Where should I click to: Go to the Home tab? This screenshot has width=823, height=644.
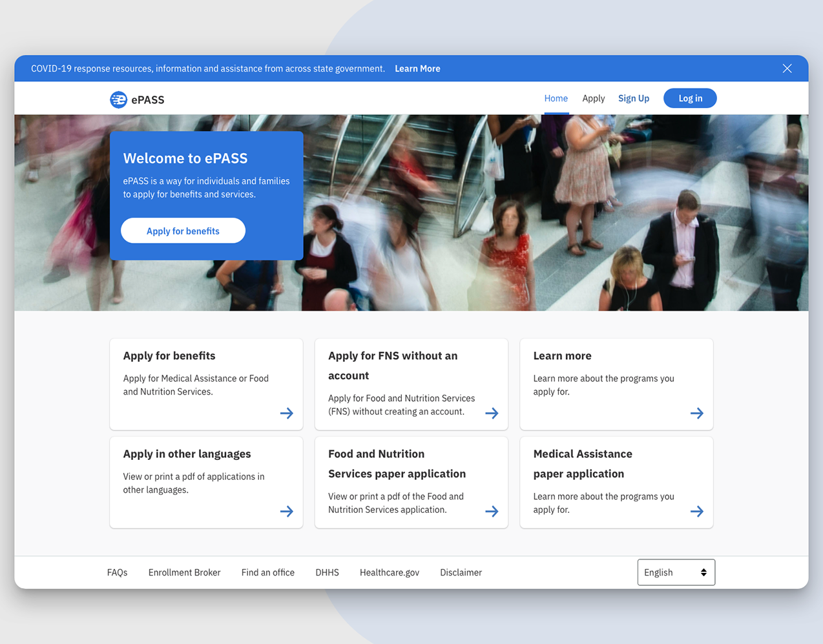(x=556, y=98)
